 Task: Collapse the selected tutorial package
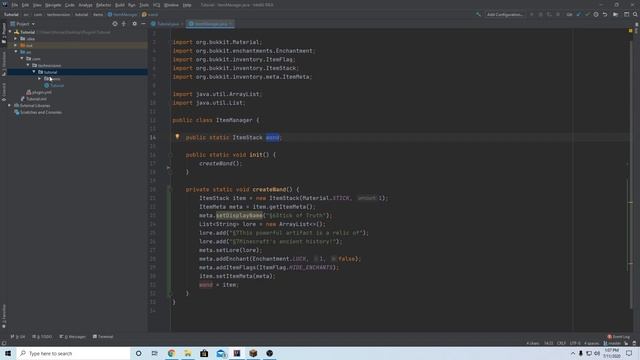pyautogui.click(x=34, y=72)
